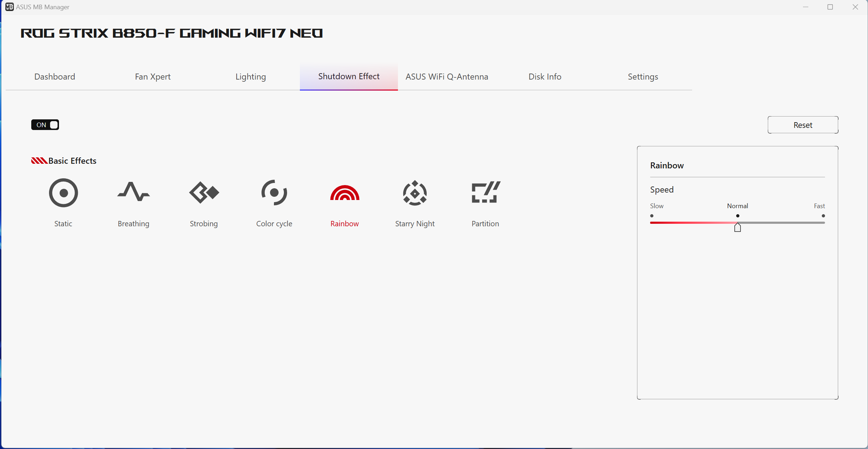
Task: Click the Static label text
Action: click(x=63, y=224)
